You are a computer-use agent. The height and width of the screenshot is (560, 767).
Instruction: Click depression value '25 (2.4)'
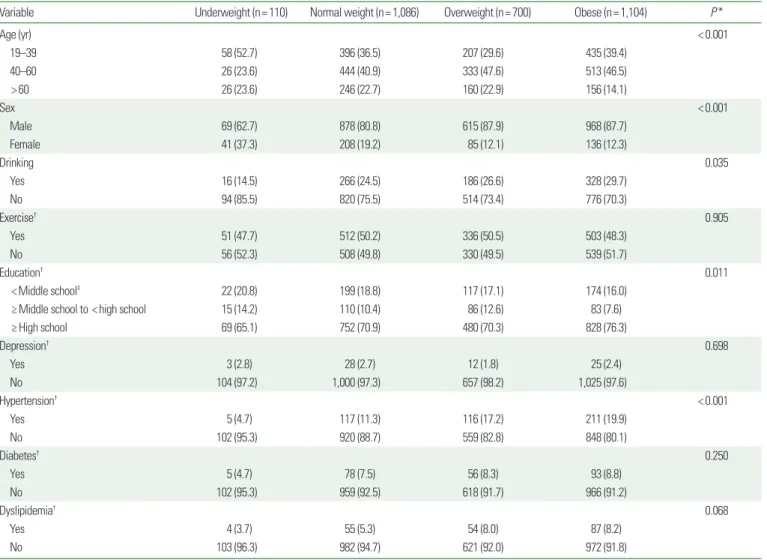coord(606,364)
